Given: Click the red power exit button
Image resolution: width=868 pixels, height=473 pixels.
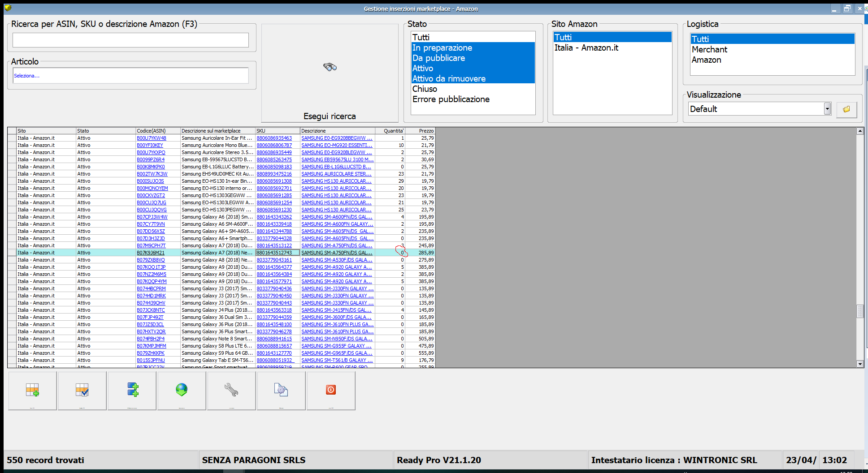Looking at the screenshot, I should point(331,391).
